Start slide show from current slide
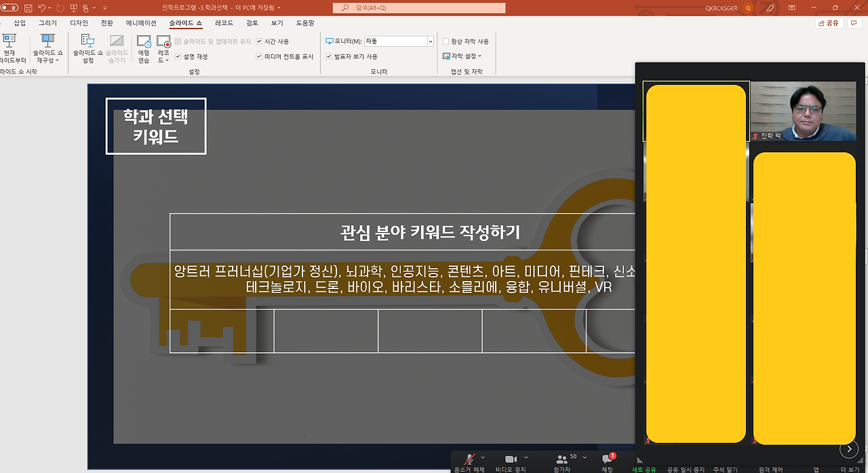868x473 pixels. 9,49
